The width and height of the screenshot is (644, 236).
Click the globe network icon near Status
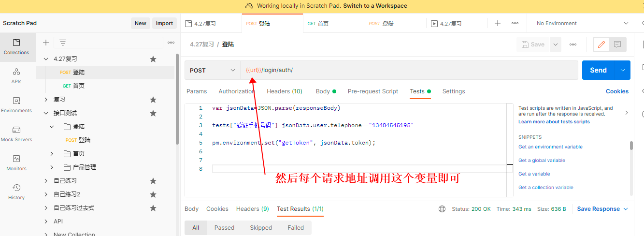tap(442, 209)
